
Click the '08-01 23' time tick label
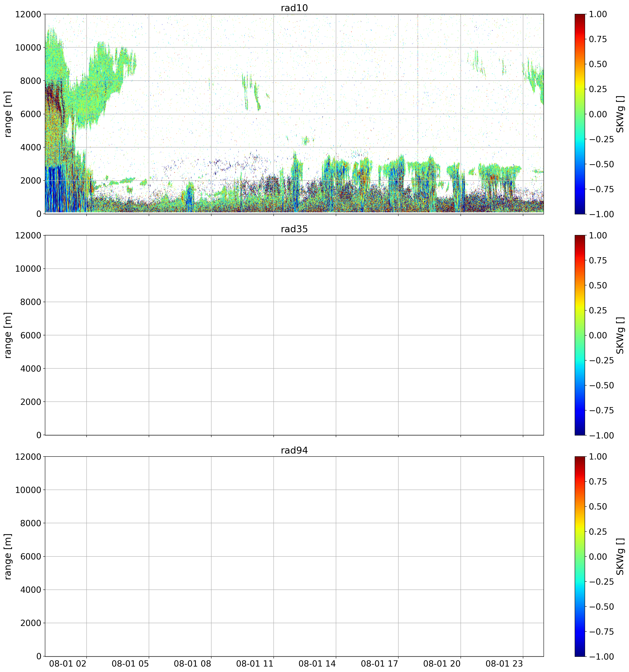(504, 664)
